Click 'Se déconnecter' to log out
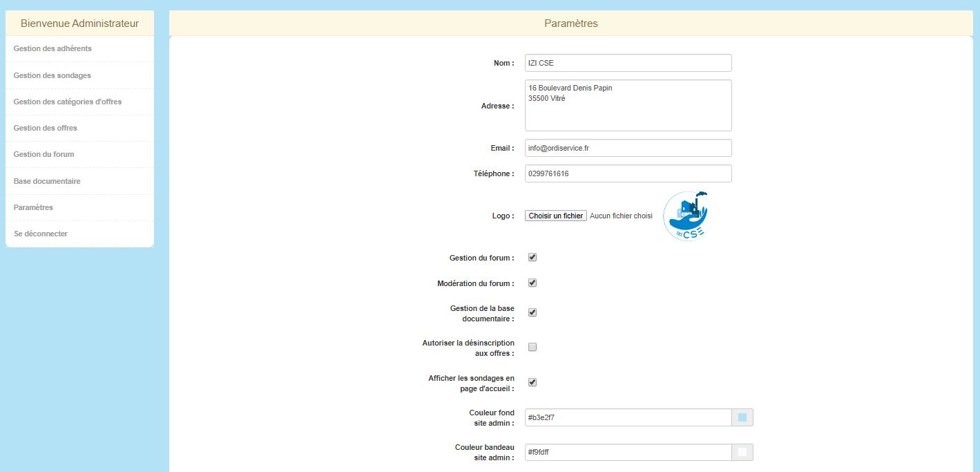 [41, 234]
